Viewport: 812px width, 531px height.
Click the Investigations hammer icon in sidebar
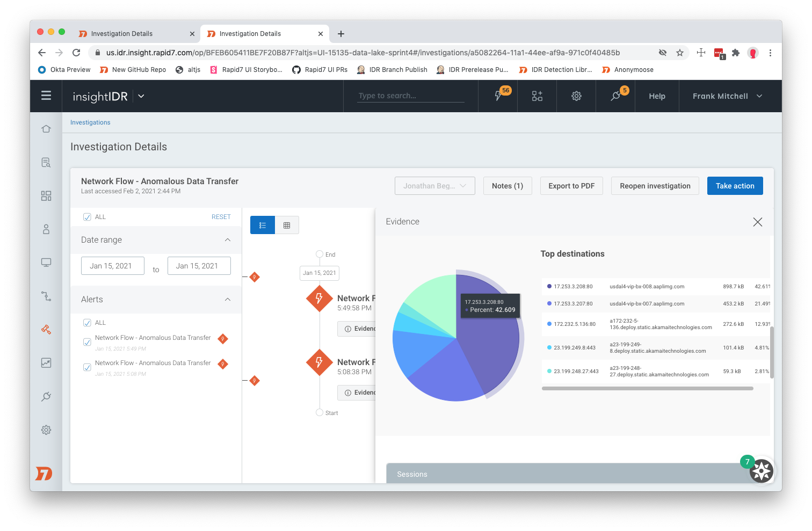(46, 329)
